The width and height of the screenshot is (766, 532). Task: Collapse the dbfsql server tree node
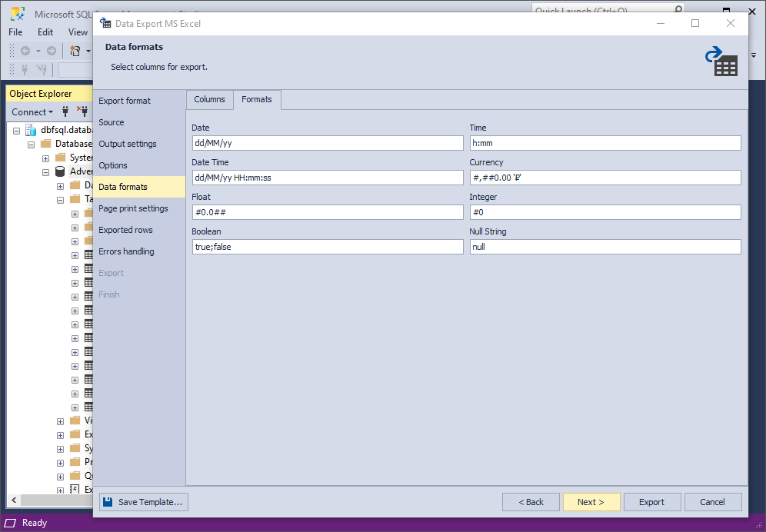point(16,131)
